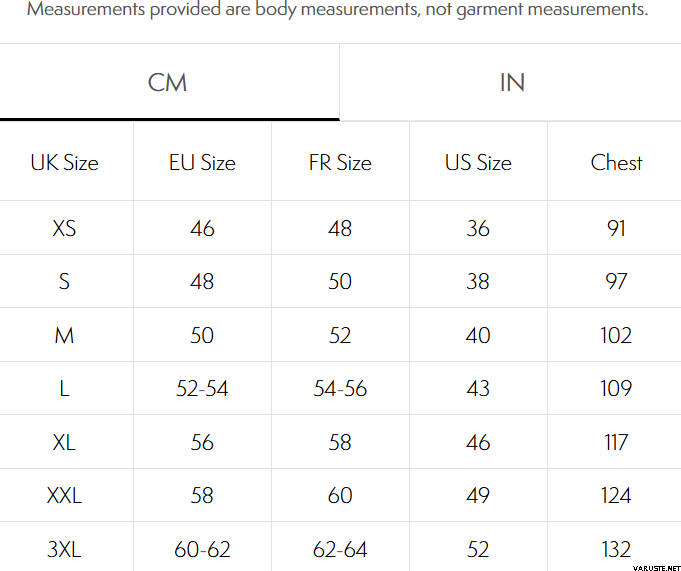Image resolution: width=681 pixels, height=571 pixels.
Task: Click the FR size 62-64 cell
Action: 340,549
